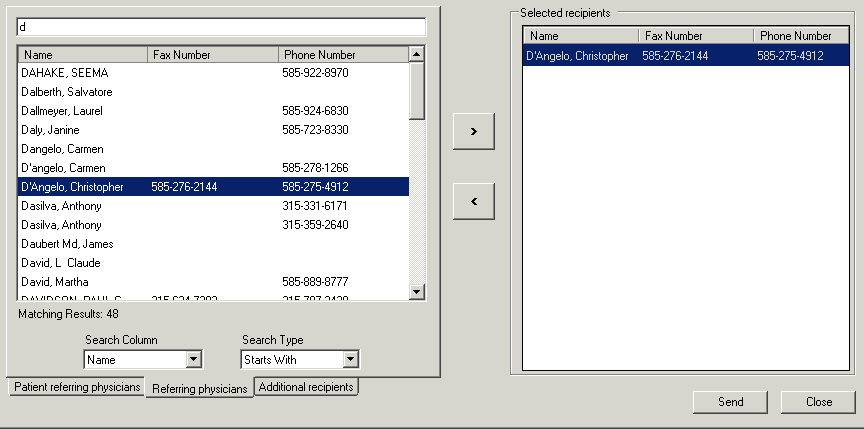
Task: Select D'Angelo, Christopher in Selected recipients
Action: pyautogui.click(x=577, y=56)
